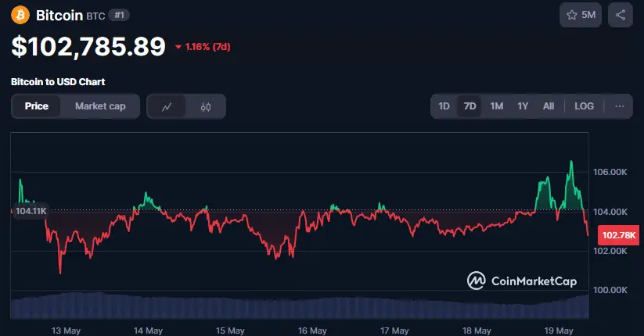Open the three-dot more options menu
Image resolution: width=644 pixels, height=336 pixels.
point(620,106)
